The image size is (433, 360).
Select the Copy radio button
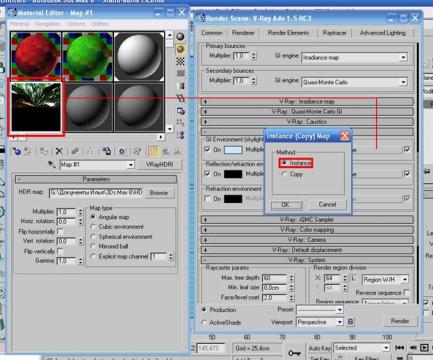[284, 174]
